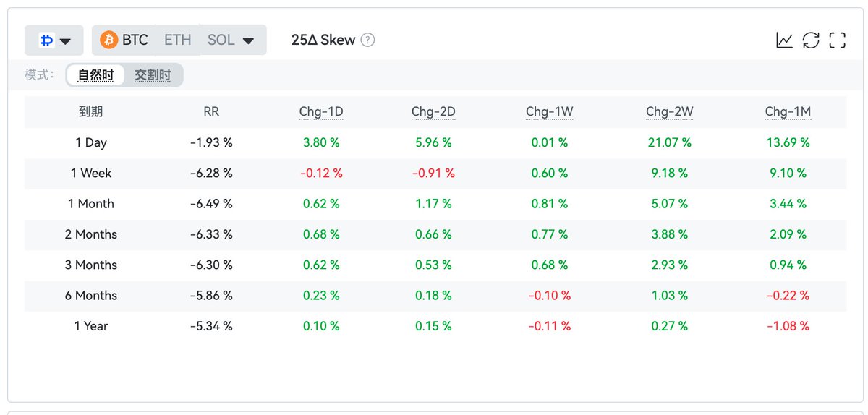Click the -1.08 % Chg-1M cell
Screen dimensions: 868x415
[788, 326]
